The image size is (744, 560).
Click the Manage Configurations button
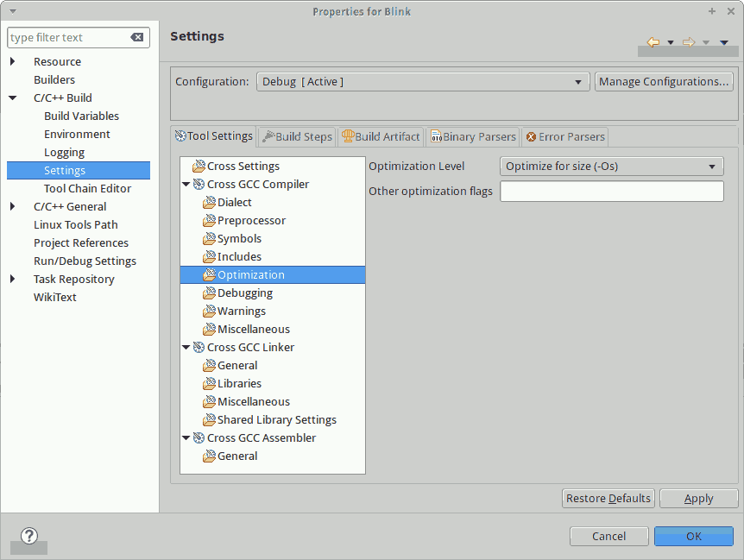[x=664, y=82]
